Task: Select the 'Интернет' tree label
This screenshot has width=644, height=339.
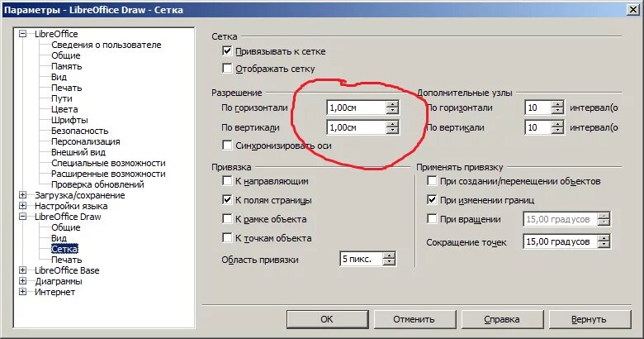Action: (x=54, y=292)
